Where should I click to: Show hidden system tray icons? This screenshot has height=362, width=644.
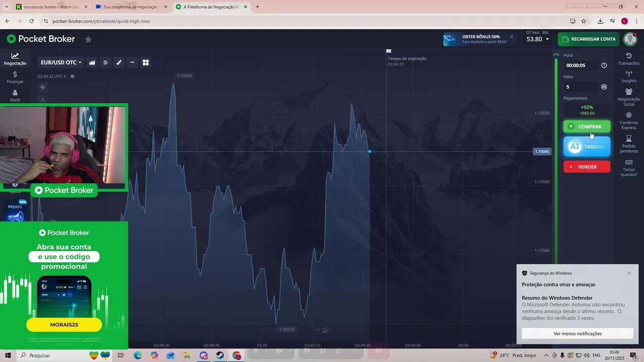coord(547,355)
